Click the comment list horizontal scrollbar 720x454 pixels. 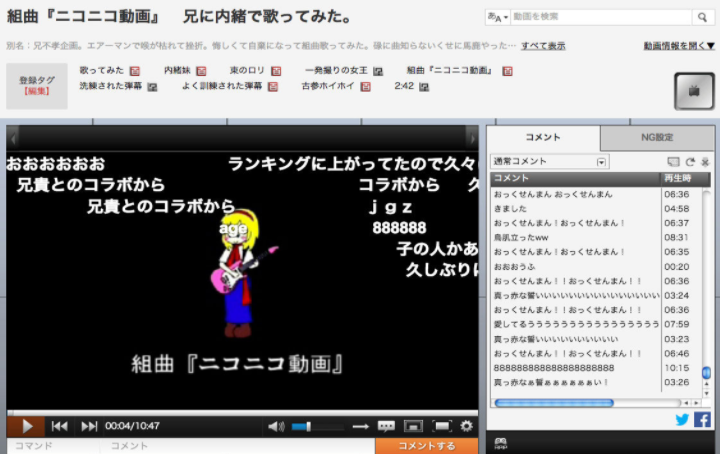tap(554, 403)
